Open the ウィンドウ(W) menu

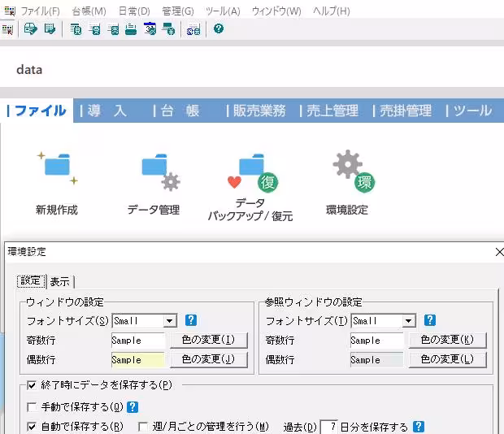[276, 11]
